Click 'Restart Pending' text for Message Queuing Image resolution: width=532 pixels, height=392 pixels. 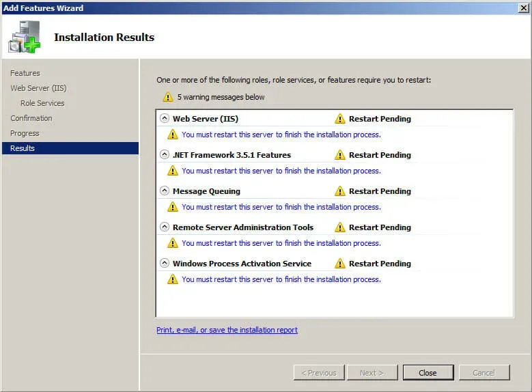pos(380,191)
